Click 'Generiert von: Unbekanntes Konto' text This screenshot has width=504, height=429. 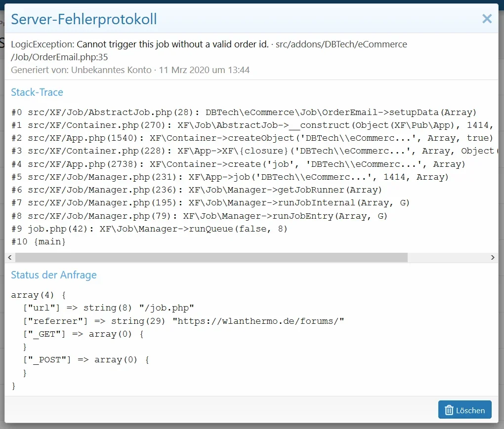coord(81,70)
